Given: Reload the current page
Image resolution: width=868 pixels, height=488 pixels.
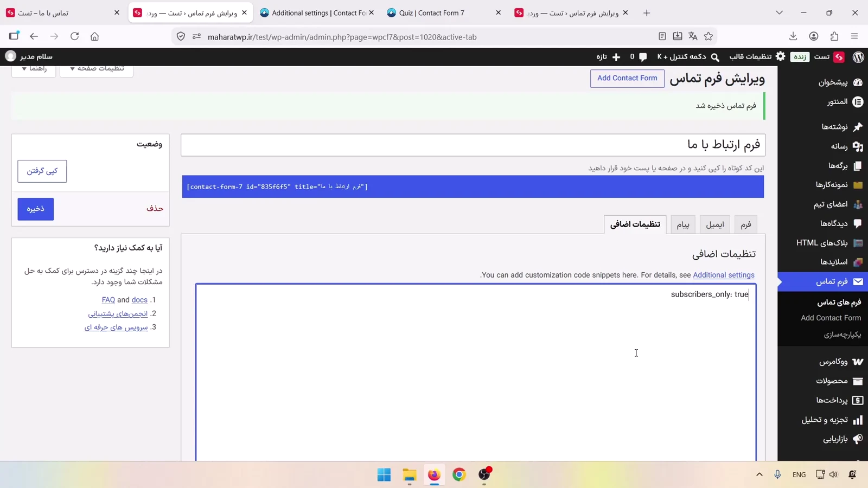Looking at the screenshot, I should [74, 36].
